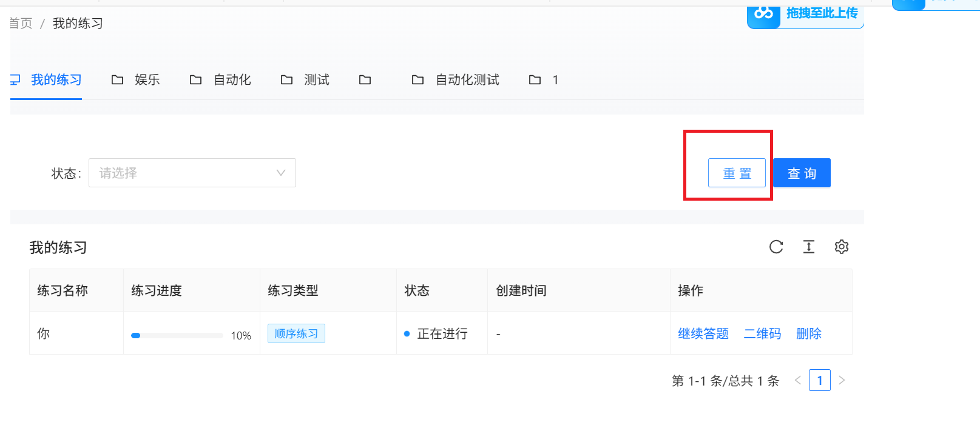Click the 我的练习 breadcrumb text

click(78, 23)
